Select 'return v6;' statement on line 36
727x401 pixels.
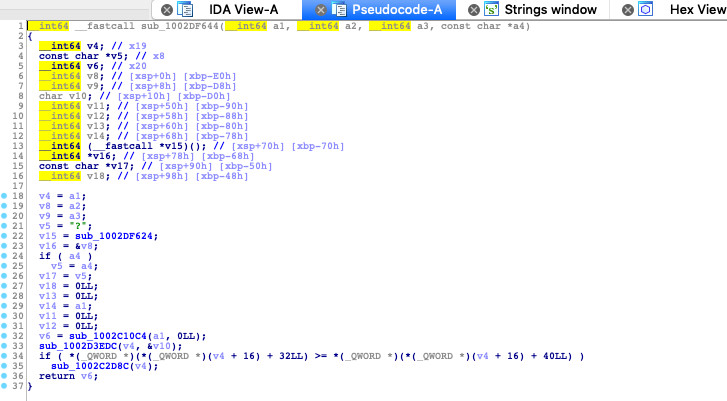69,376
